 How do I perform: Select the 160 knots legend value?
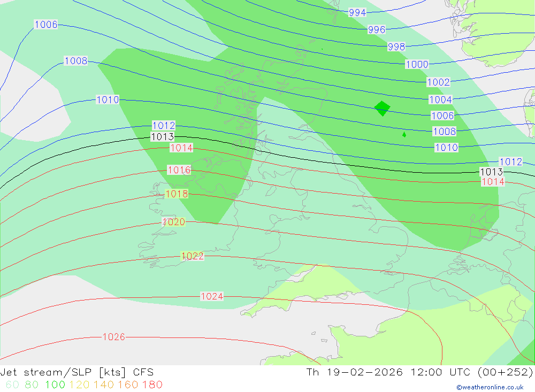click(128, 385)
